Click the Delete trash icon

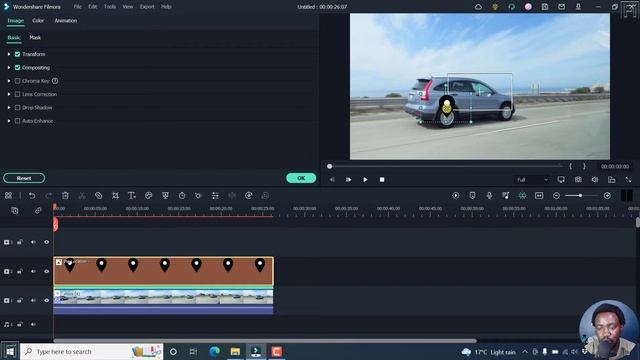click(65, 196)
